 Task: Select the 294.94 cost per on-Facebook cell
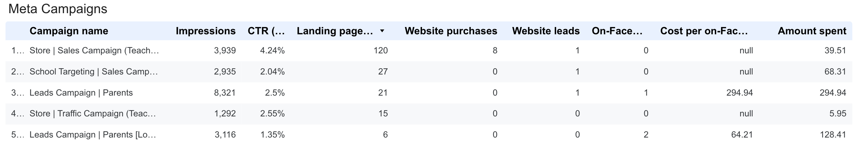click(739, 93)
